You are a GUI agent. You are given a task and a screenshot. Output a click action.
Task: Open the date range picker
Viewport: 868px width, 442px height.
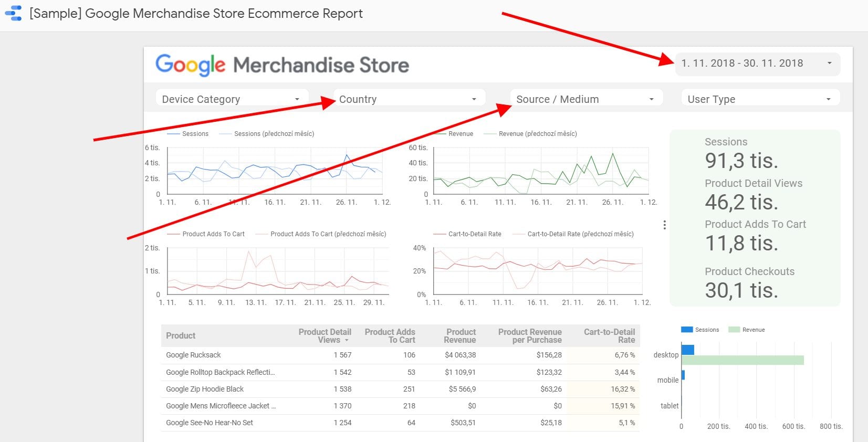coord(757,64)
